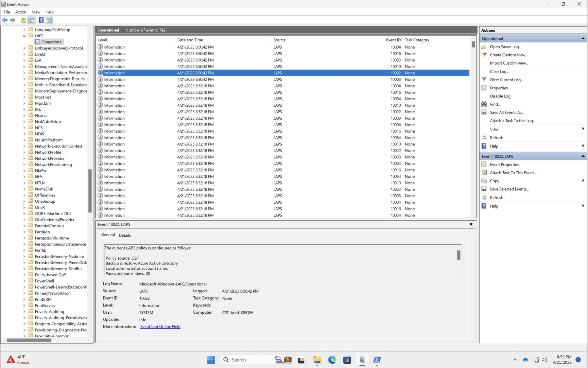Screen dimensions: 588x368
Task: Click the Back arrow toolbar icon
Action: coord(5,20)
